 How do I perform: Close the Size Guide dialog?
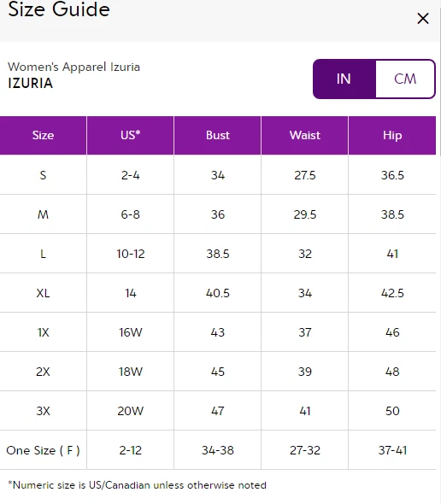click(423, 18)
